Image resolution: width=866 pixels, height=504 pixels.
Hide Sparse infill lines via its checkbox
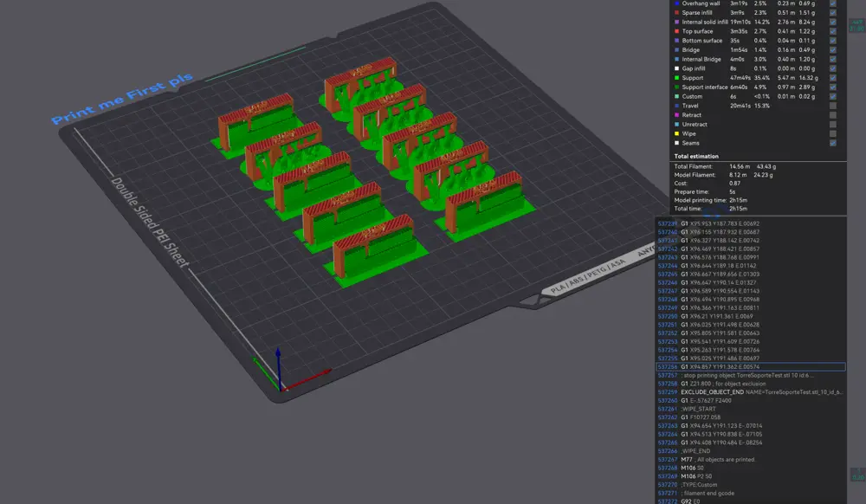coord(832,13)
